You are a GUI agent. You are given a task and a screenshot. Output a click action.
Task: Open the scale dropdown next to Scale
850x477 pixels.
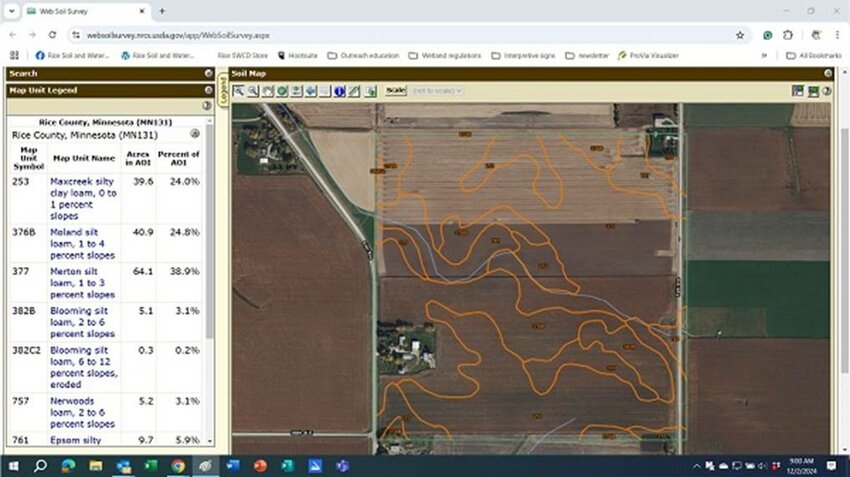click(x=437, y=91)
